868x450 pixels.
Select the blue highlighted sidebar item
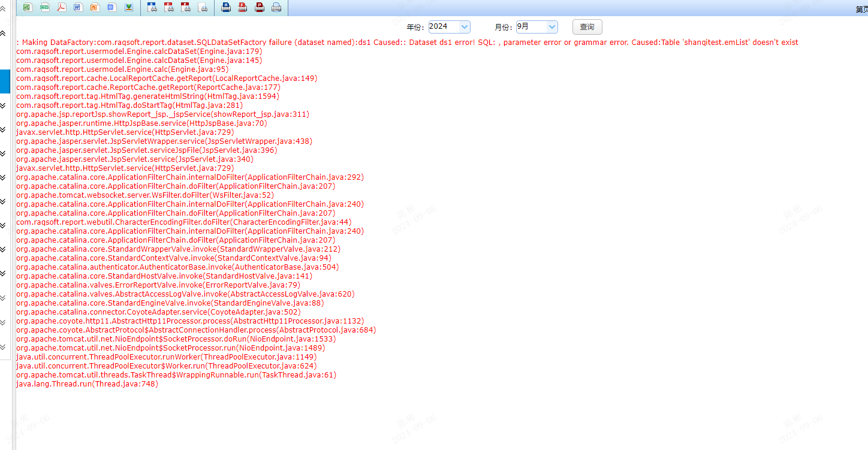pyautogui.click(x=5, y=81)
